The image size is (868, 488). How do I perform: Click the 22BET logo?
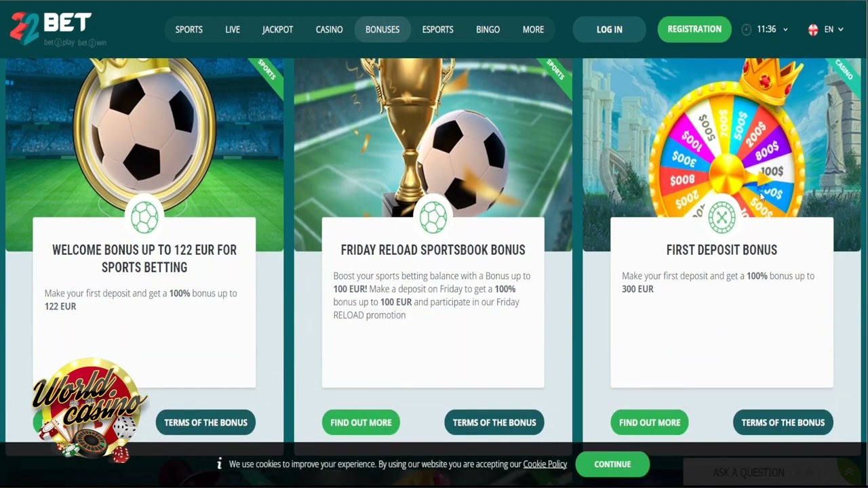(x=58, y=28)
